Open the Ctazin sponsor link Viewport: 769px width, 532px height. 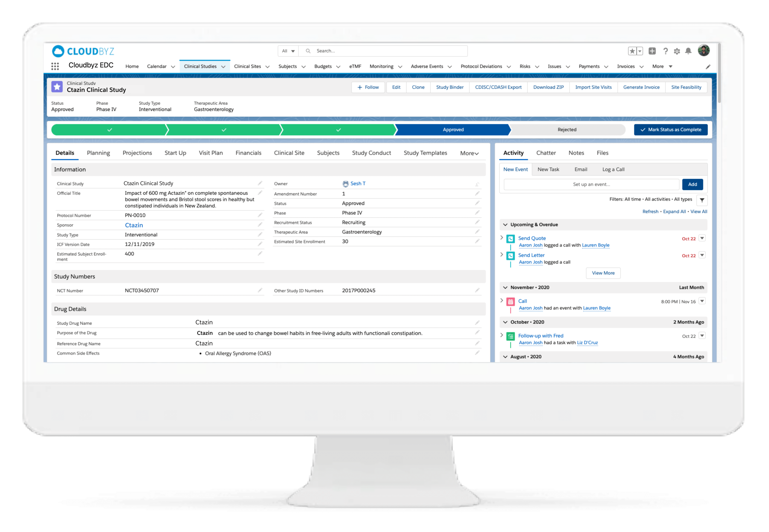pyautogui.click(x=134, y=225)
